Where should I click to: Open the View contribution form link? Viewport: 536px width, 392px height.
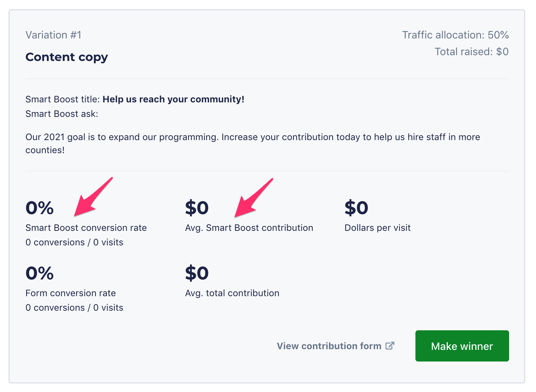(x=329, y=346)
